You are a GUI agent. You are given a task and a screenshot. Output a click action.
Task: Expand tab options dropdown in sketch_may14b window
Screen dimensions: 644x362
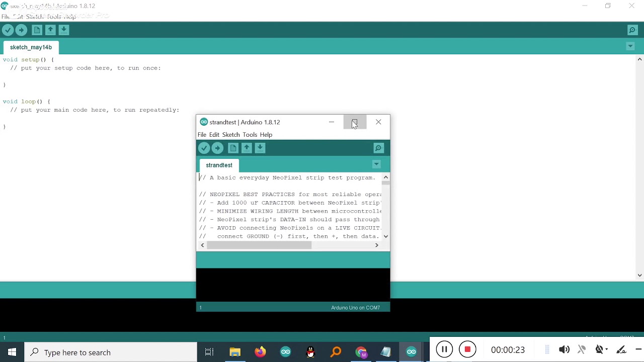630,46
